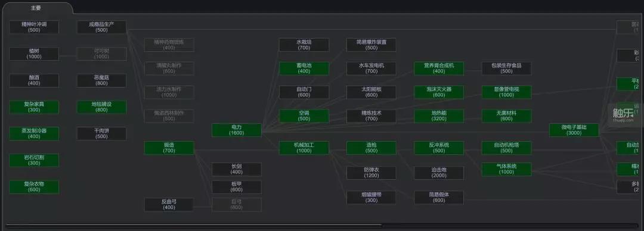644x231 pixels.
Task: Click the dimmed 佩诺西林制作 (500) node
Action: 169,115
